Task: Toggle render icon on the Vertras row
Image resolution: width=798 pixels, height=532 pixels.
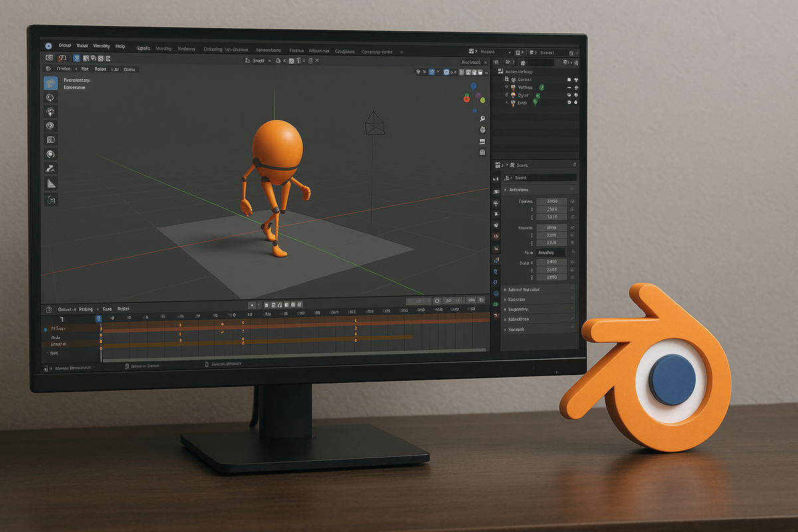Action: [x=577, y=87]
